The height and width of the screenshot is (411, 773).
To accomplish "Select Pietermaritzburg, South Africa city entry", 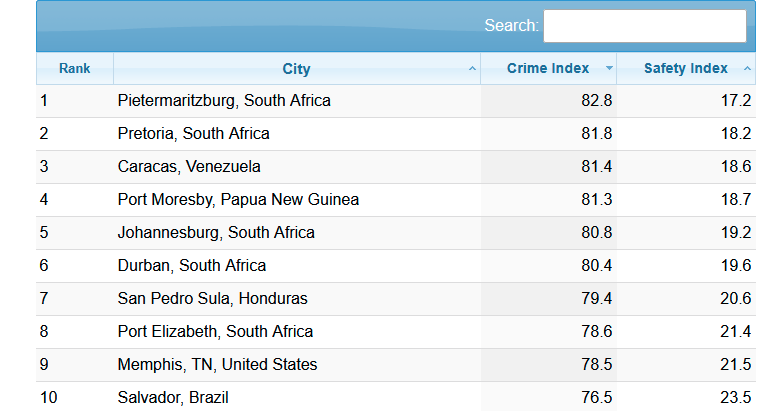I will pos(224,101).
